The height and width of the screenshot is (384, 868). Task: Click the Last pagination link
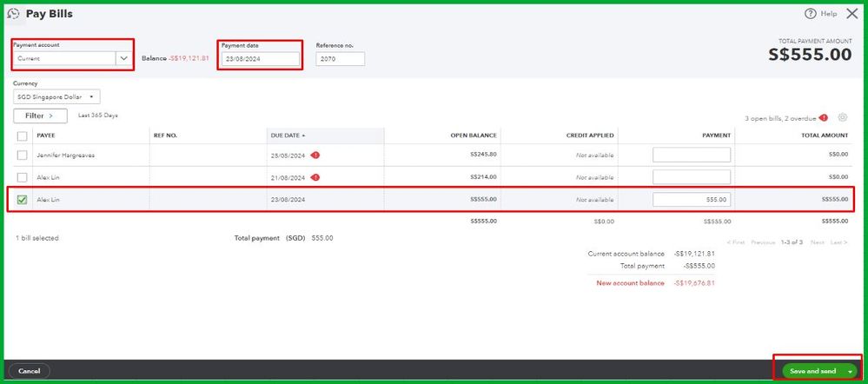838,242
